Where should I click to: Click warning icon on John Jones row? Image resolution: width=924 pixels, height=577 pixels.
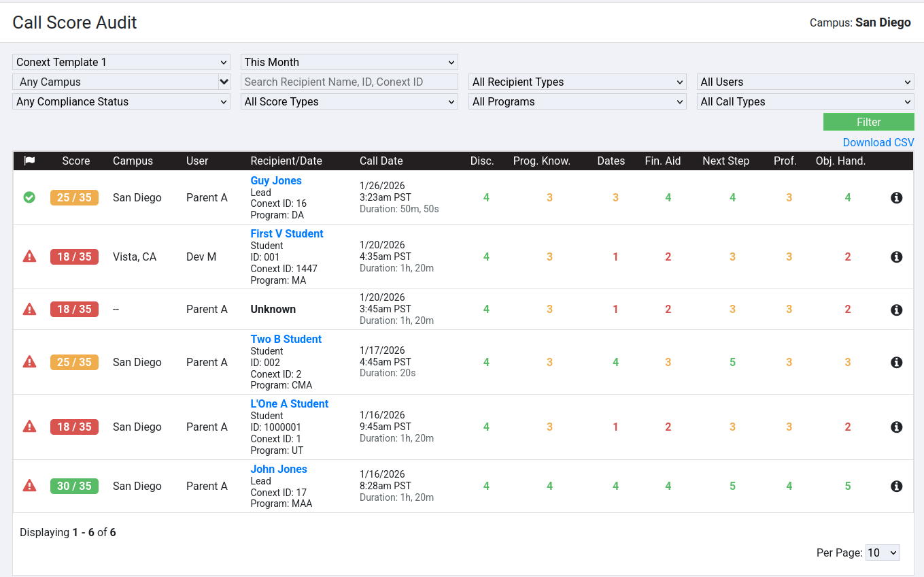click(29, 486)
